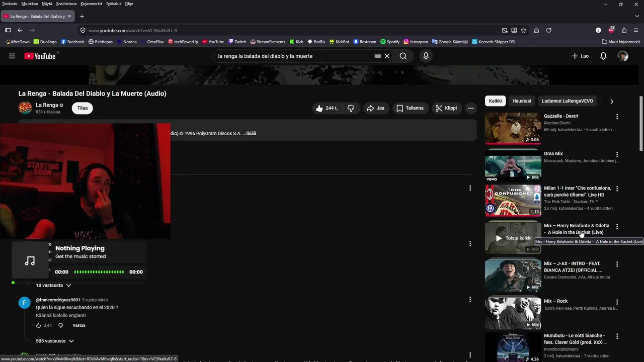Go to the YouTube home logo
This screenshot has width=644, height=362.
(40, 56)
